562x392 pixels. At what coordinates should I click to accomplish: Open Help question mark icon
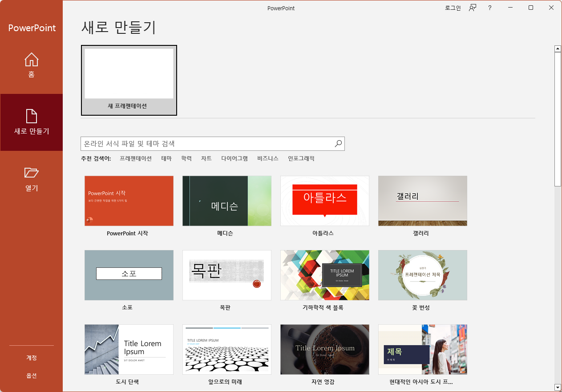point(489,8)
